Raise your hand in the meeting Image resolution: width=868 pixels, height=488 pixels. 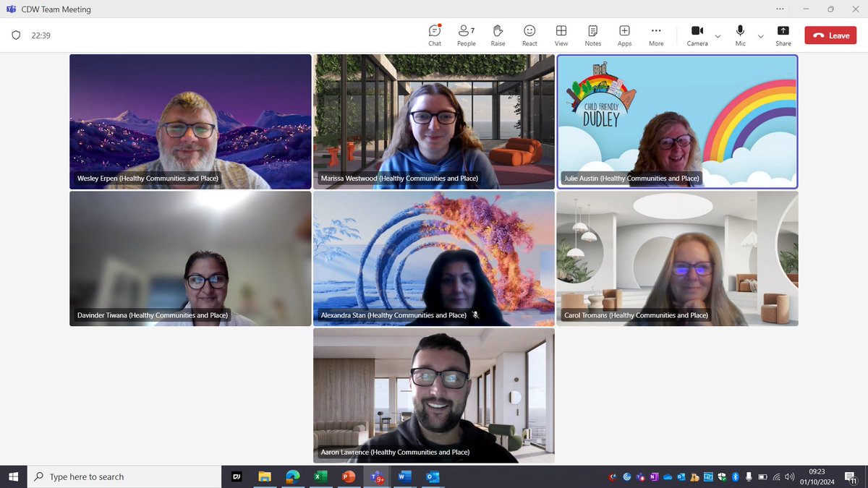click(x=498, y=35)
